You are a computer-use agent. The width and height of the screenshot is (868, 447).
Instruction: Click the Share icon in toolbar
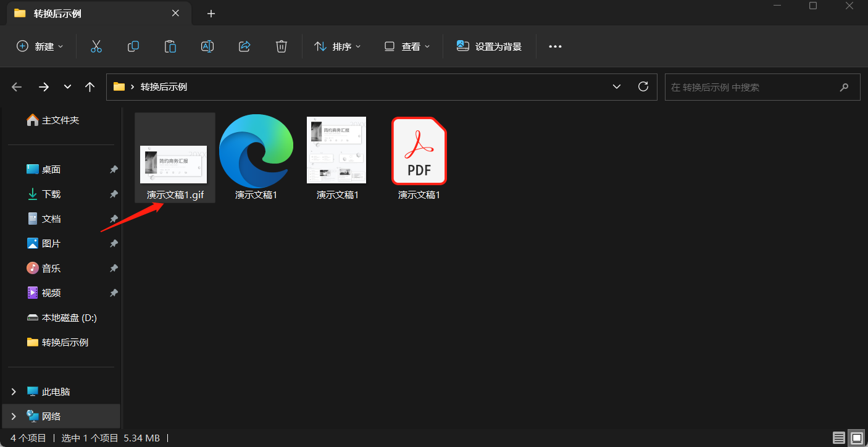[x=244, y=46]
